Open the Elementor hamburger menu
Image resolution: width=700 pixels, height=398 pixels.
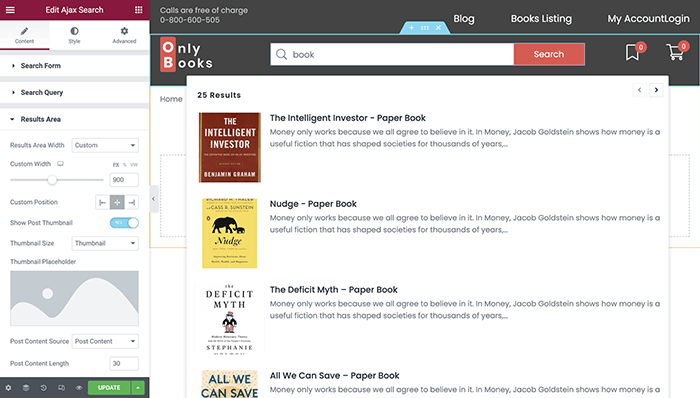(x=10, y=10)
